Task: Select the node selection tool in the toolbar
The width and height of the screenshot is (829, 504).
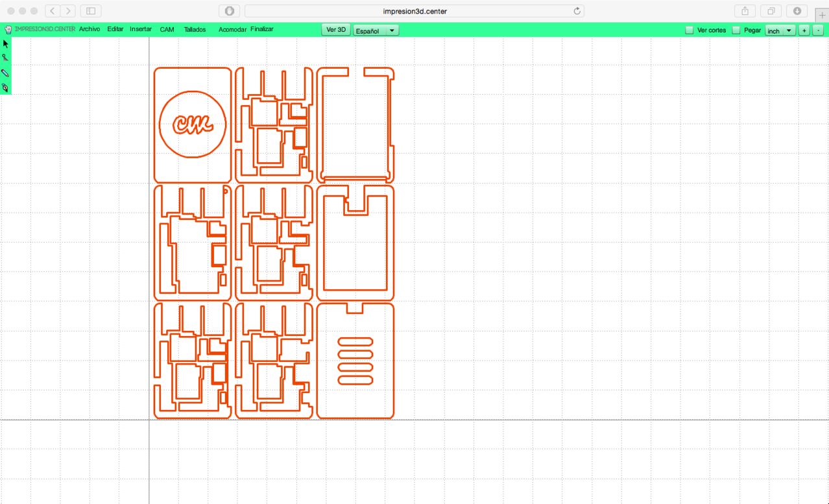Action: click(5, 58)
